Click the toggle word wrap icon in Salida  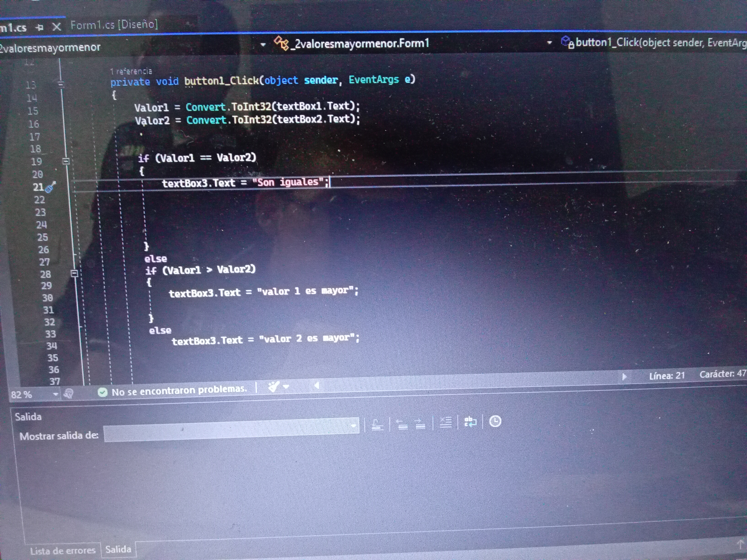pyautogui.click(x=470, y=422)
